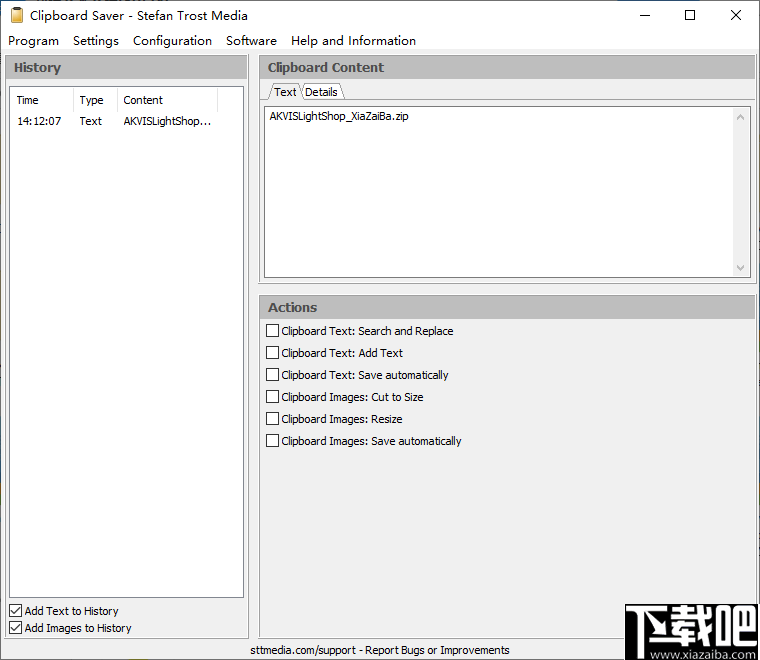Select the 14:12:07 history entry

click(114, 121)
